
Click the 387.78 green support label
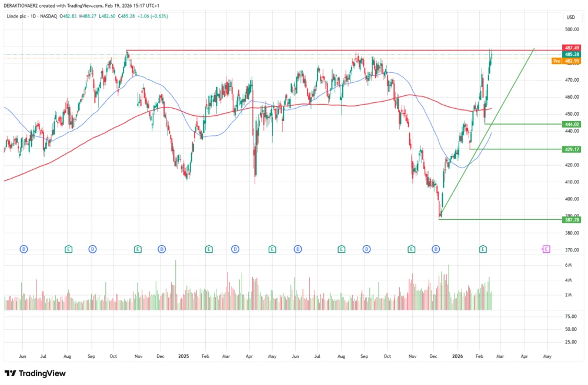point(570,220)
